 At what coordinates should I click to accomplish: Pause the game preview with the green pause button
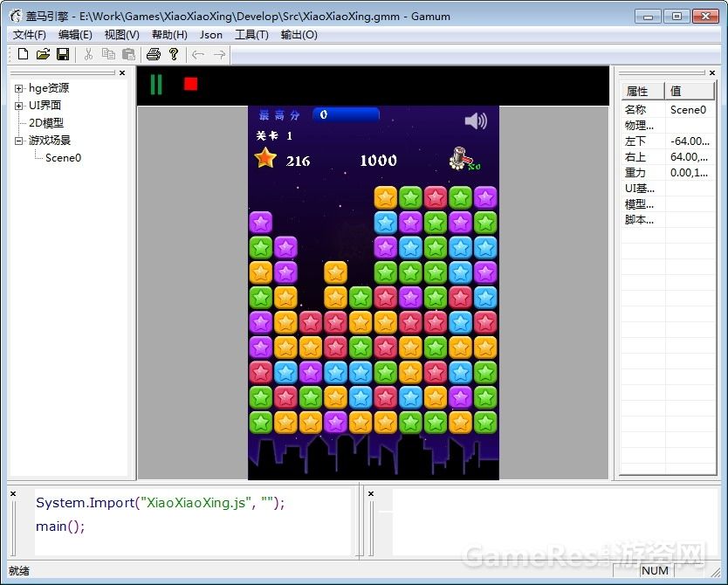(156, 85)
